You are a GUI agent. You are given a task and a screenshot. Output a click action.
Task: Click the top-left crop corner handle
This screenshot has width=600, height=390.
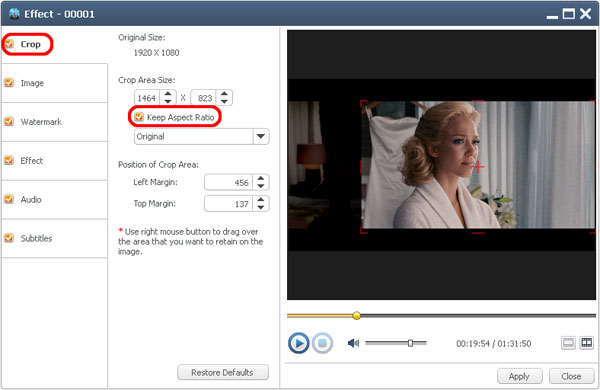pos(364,104)
